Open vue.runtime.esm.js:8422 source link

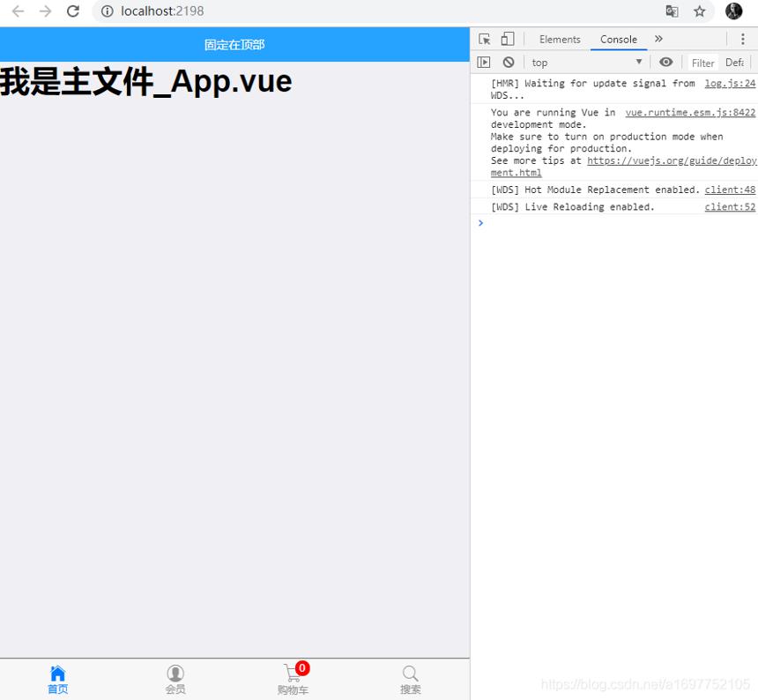[690, 113]
